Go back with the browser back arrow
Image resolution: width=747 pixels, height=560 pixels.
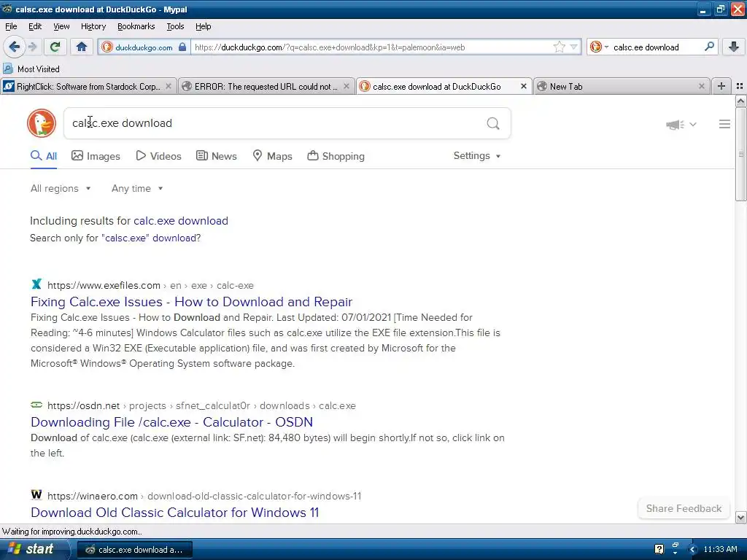pos(14,47)
